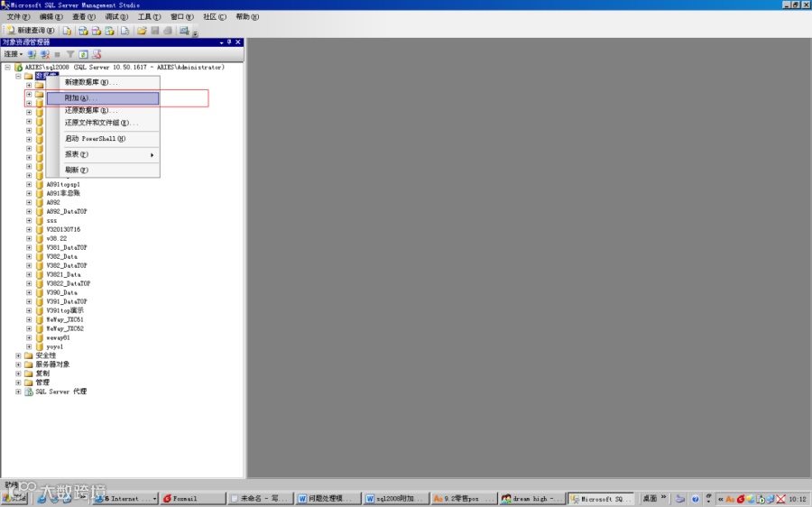The width and height of the screenshot is (812, 507).
Task: Open the toolbar options dropdown arrow
Action: coord(195,34)
